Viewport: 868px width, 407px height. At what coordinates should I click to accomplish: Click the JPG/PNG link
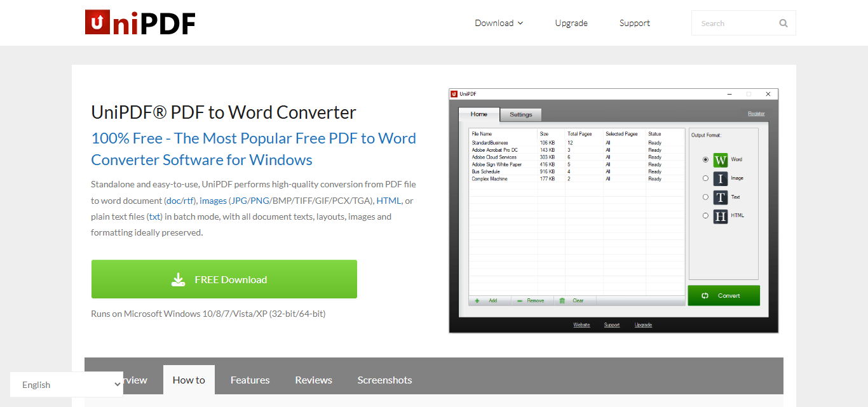249,201
